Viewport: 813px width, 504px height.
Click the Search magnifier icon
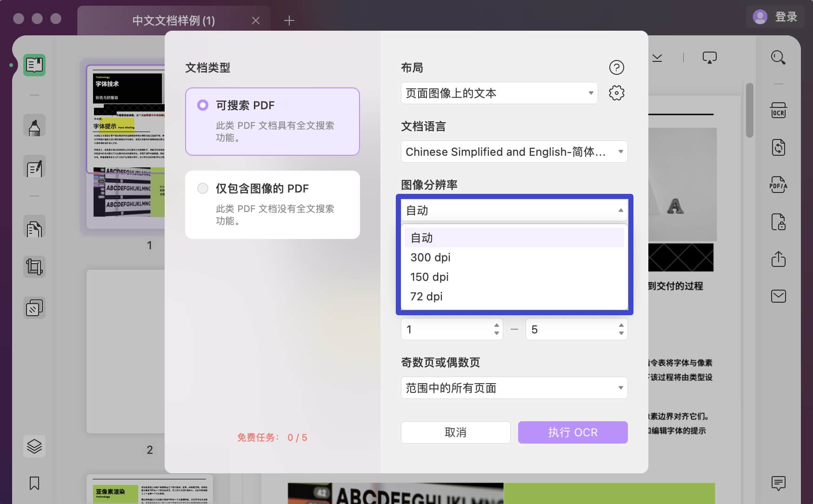coord(778,58)
